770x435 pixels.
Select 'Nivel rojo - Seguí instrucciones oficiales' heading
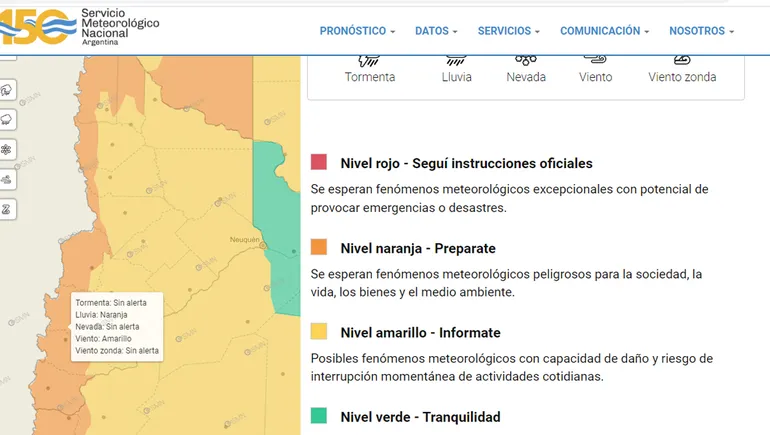467,163
